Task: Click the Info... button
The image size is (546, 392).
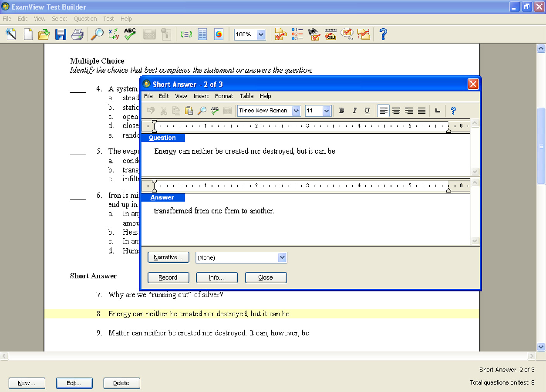Action: point(217,278)
